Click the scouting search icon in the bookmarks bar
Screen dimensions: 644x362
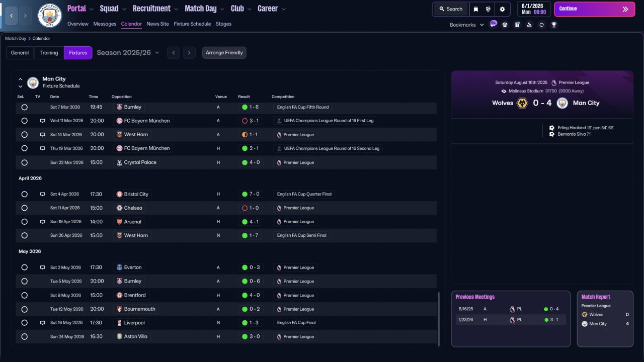pos(529,25)
